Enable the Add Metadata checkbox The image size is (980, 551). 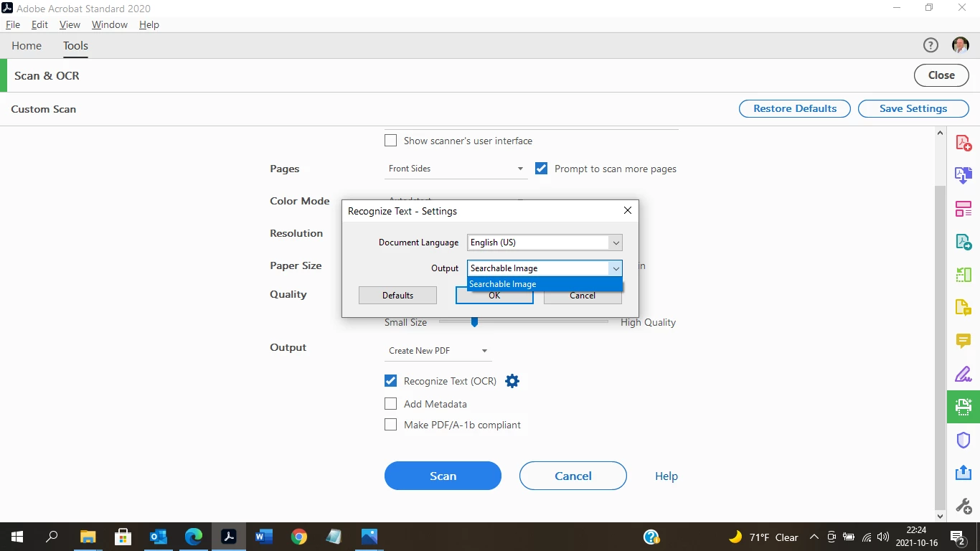390,404
